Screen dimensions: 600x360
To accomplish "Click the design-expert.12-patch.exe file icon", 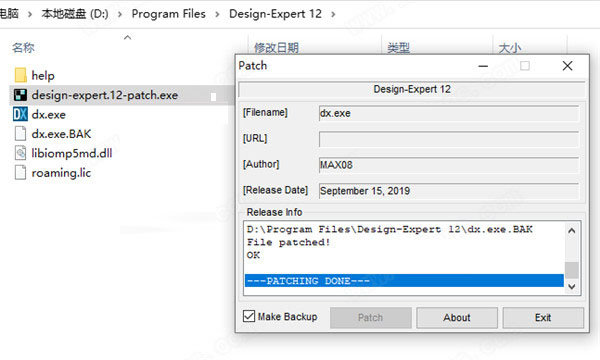I will (x=20, y=95).
